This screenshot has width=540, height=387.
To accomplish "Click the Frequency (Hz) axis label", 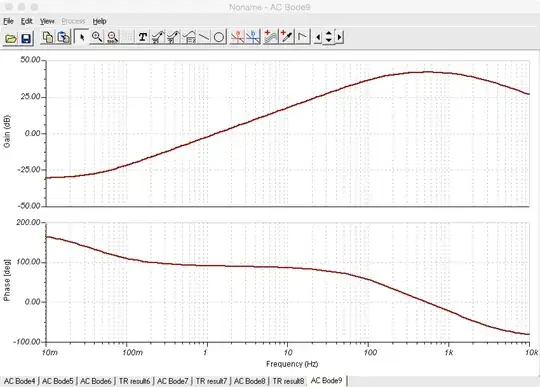I will pos(292,364).
